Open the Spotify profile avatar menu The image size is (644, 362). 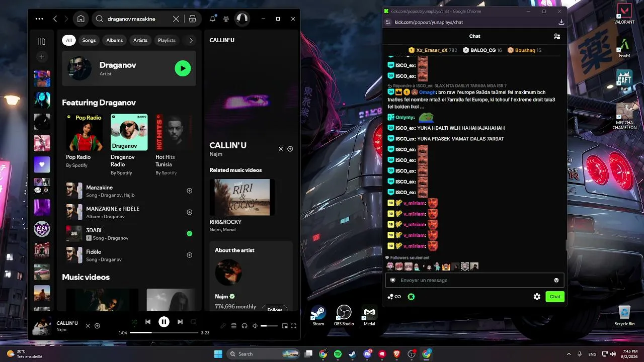point(242,19)
